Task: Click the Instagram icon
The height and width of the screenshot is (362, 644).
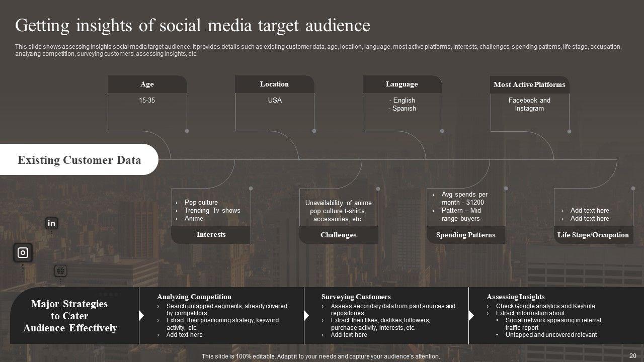Action: pos(23,253)
